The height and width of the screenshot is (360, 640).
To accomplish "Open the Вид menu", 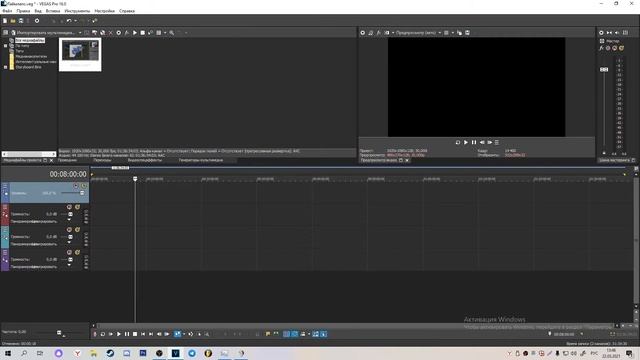I will click(38, 11).
